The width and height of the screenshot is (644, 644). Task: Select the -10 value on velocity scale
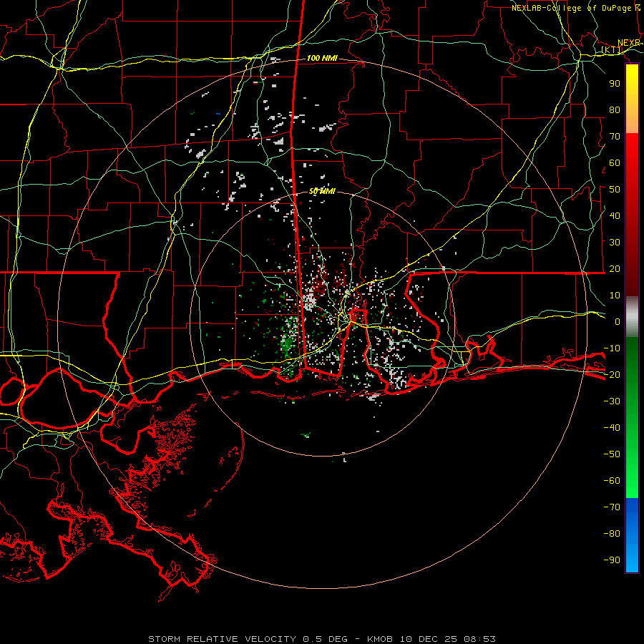612,348
